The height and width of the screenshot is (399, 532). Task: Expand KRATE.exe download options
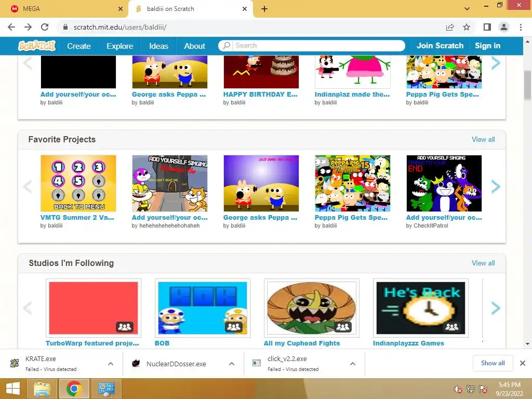click(111, 364)
